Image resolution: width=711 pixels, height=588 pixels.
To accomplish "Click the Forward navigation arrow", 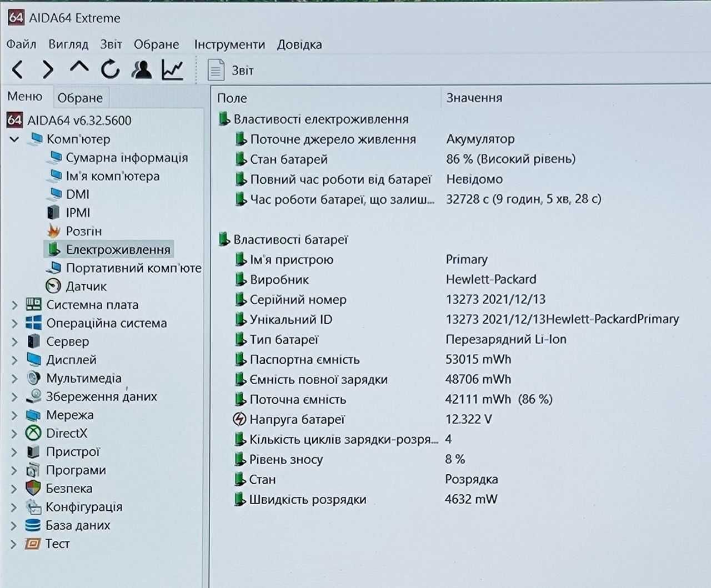I will [48, 70].
